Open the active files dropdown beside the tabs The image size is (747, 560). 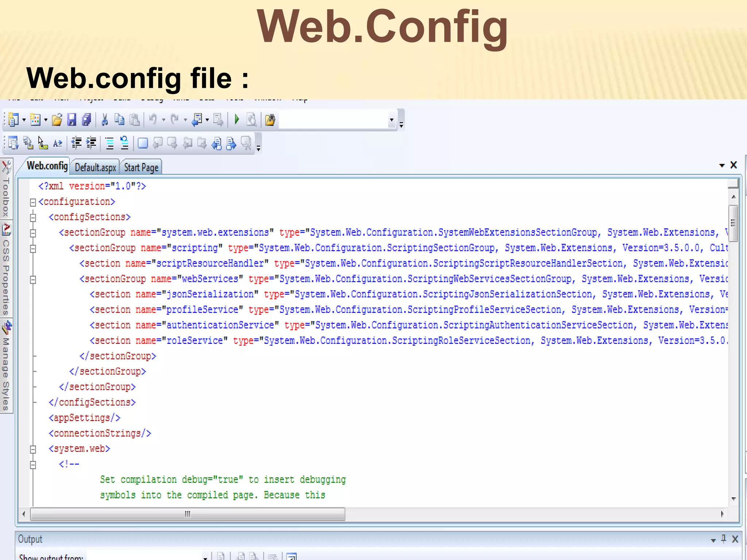[721, 166]
